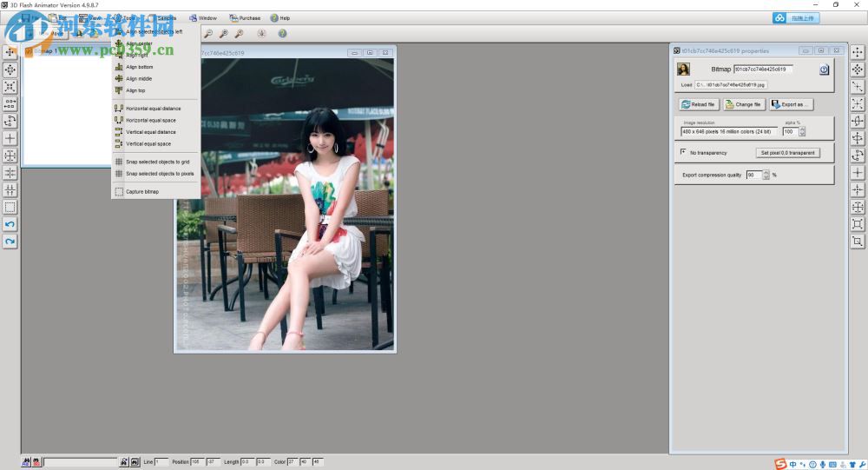Image resolution: width=868 pixels, height=470 pixels.
Task: Select the horizontal converging arrows tool, left toolbar
Action: click(x=10, y=173)
